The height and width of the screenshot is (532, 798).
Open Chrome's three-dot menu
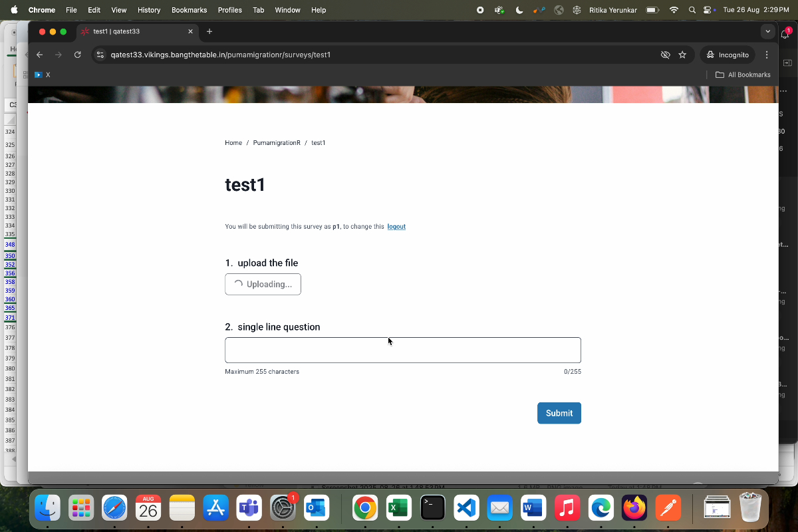(x=767, y=55)
